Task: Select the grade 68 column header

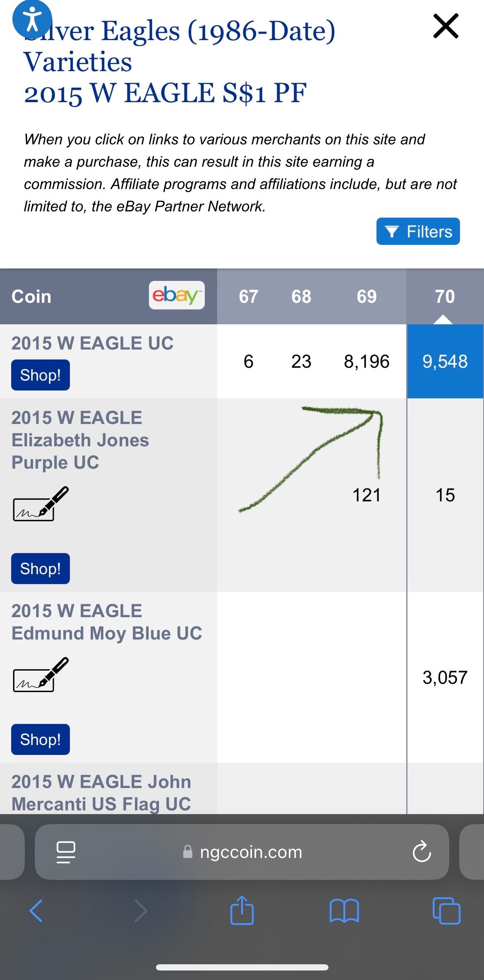Action: [301, 297]
